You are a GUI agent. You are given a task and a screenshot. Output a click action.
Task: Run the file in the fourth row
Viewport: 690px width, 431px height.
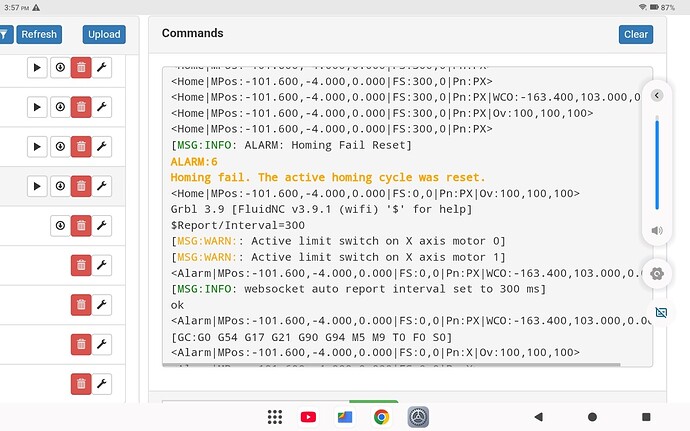coord(39,186)
